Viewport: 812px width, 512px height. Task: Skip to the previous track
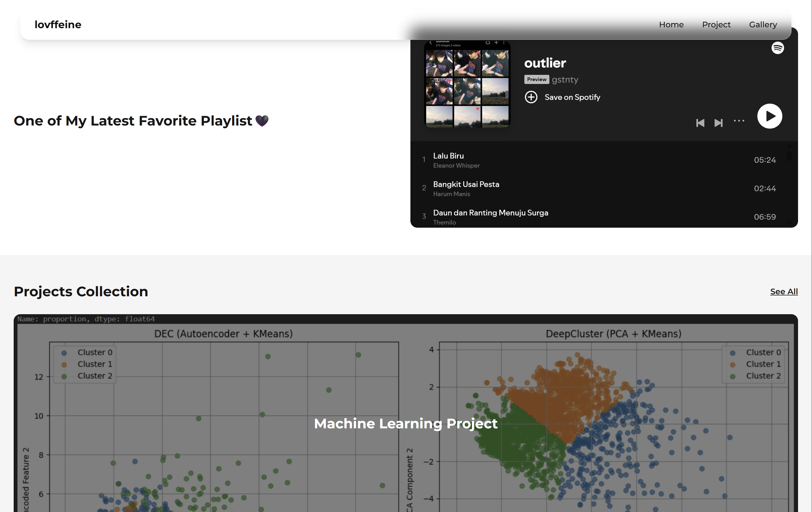click(x=700, y=123)
